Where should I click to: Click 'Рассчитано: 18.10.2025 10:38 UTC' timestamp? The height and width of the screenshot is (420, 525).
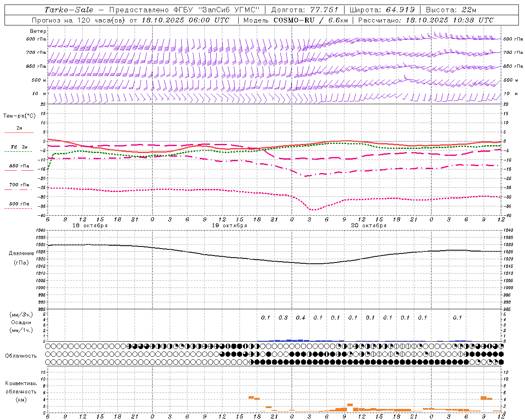[426, 20]
